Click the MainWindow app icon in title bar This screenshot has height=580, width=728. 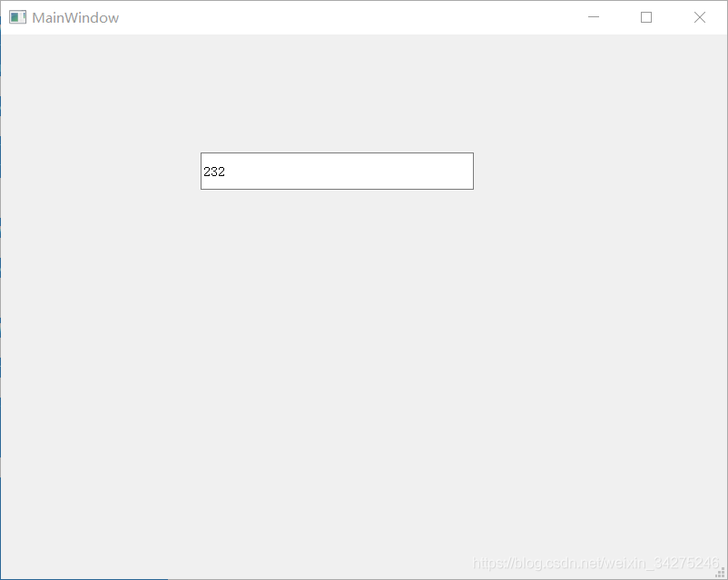point(17,17)
